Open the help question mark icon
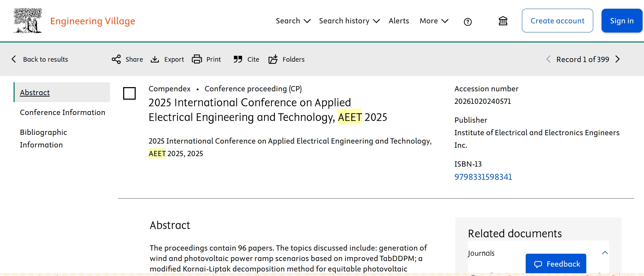Screen dimensions: 644x276 coord(468,22)
